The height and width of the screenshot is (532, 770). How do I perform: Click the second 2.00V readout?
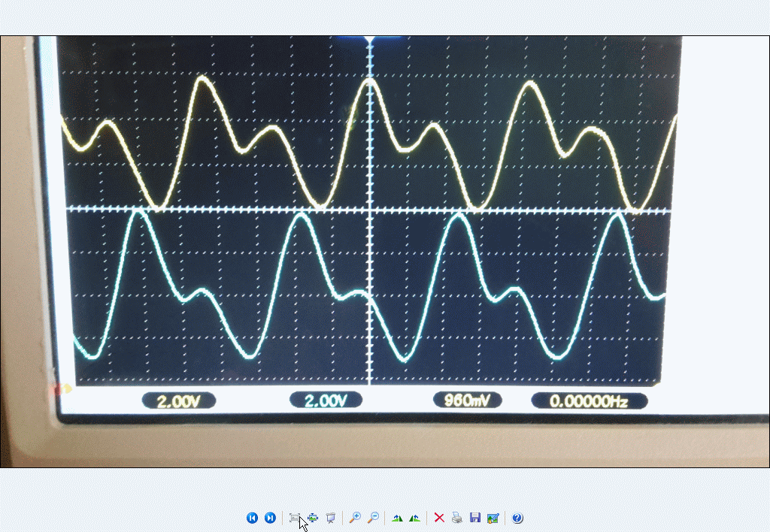[x=326, y=401]
